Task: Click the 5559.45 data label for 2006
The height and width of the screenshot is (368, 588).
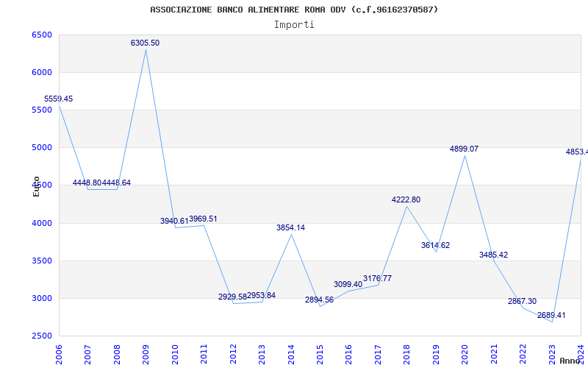Action: 59,99
